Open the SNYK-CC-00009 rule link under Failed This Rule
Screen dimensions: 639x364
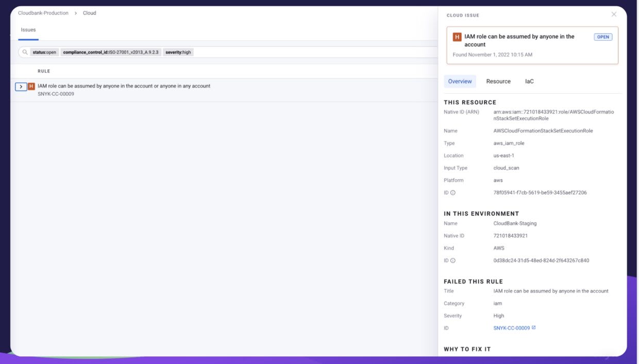(x=512, y=328)
